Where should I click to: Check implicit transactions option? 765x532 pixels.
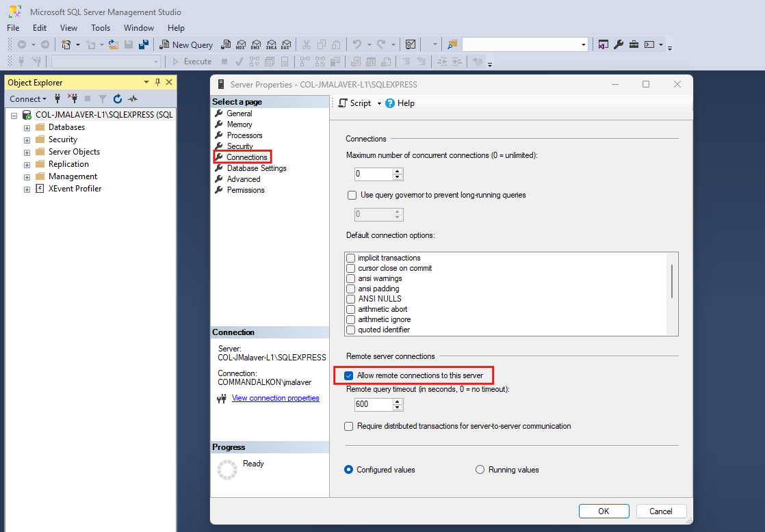(350, 258)
